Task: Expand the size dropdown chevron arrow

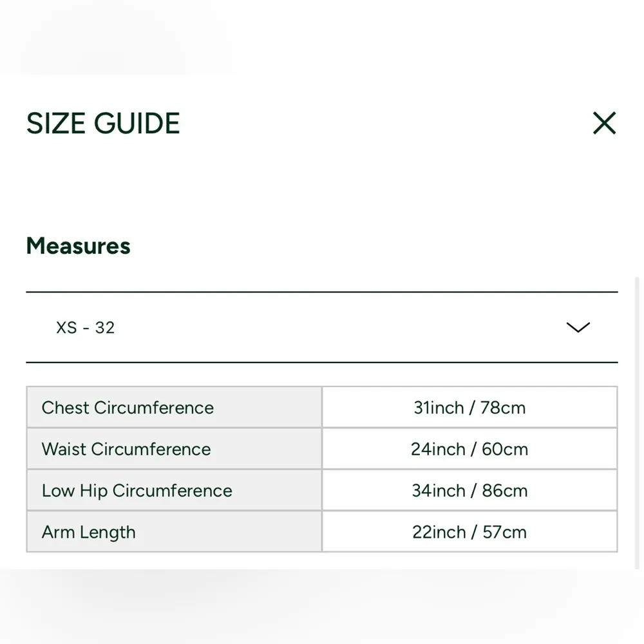Action: [x=578, y=327]
